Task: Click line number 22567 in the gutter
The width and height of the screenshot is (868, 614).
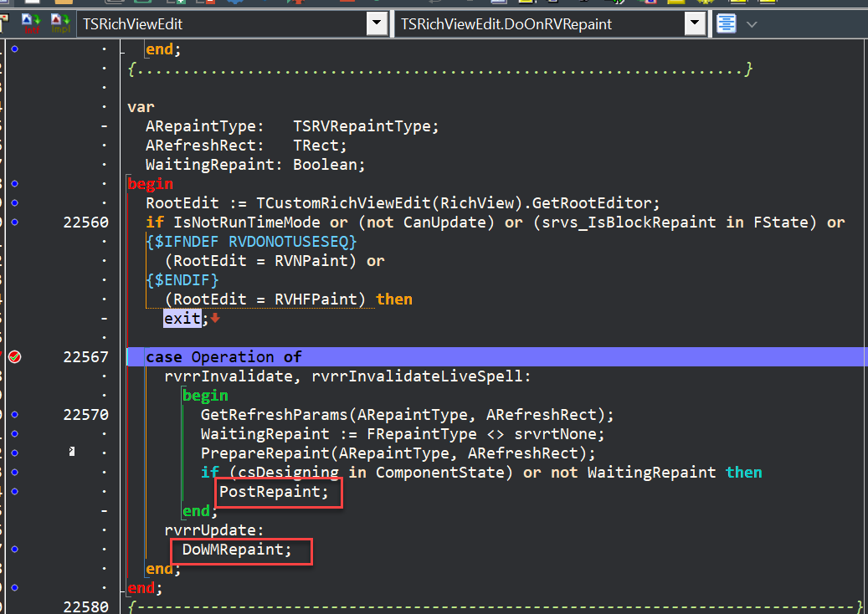Action: 86,357
